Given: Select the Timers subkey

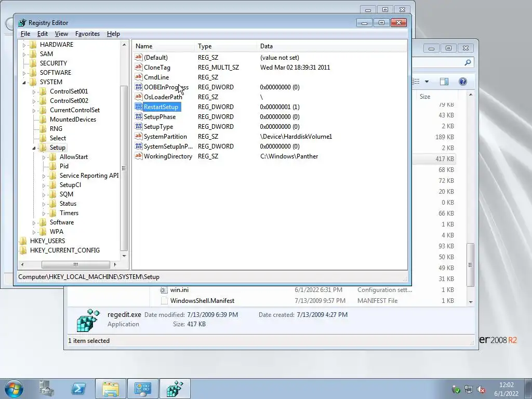Looking at the screenshot, I should click(69, 212).
